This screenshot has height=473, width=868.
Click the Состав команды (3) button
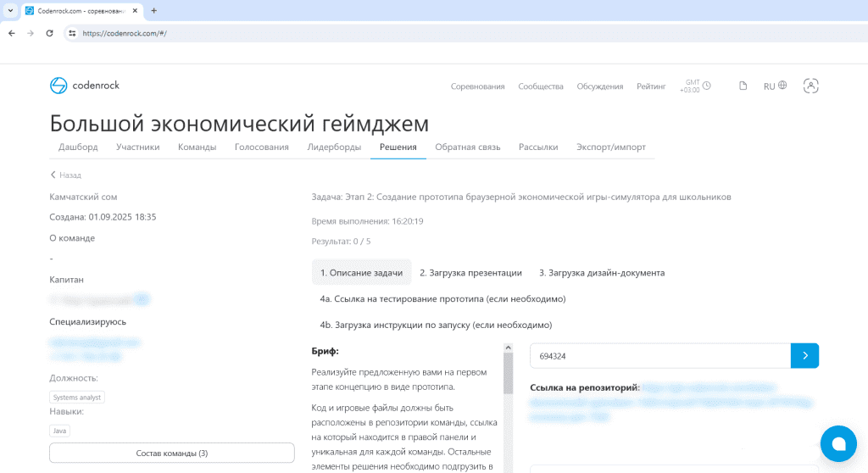171,453
